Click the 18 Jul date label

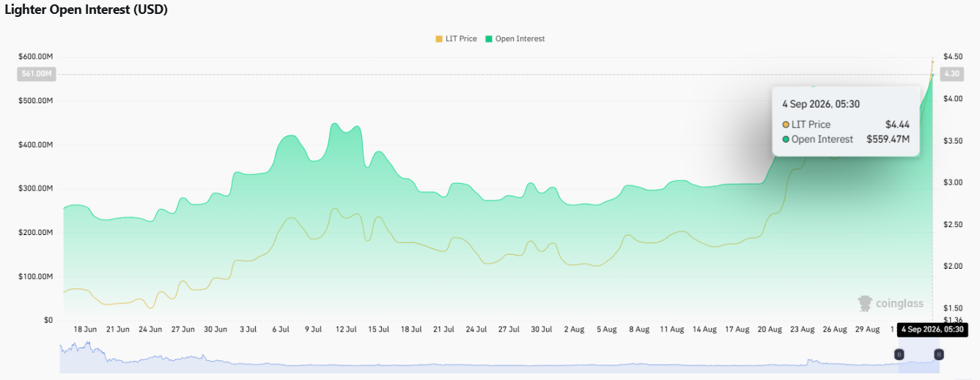tap(410, 329)
